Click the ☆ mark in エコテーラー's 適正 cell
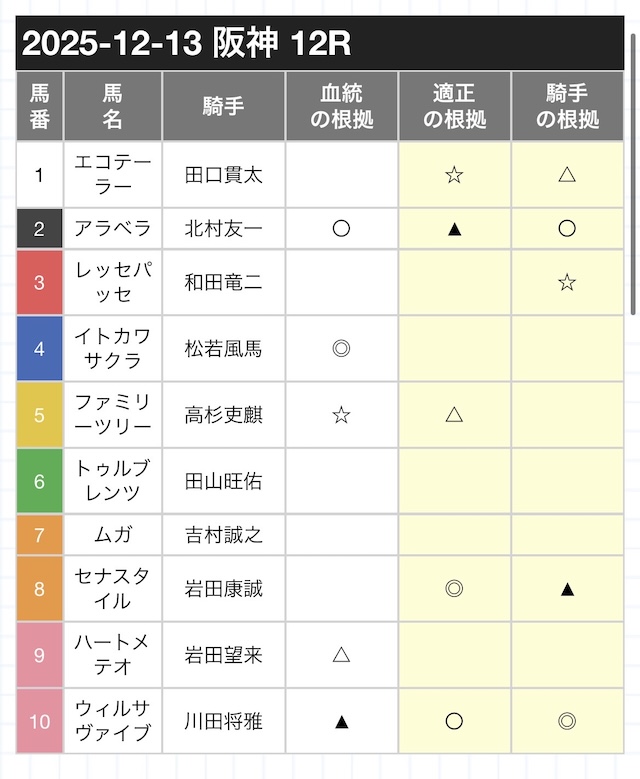The image size is (640, 779). [454, 175]
